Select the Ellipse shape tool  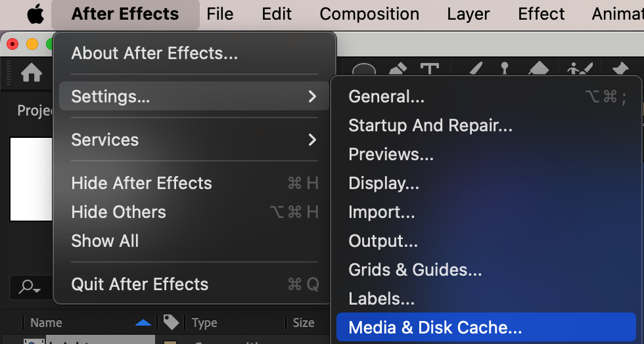[x=364, y=71]
